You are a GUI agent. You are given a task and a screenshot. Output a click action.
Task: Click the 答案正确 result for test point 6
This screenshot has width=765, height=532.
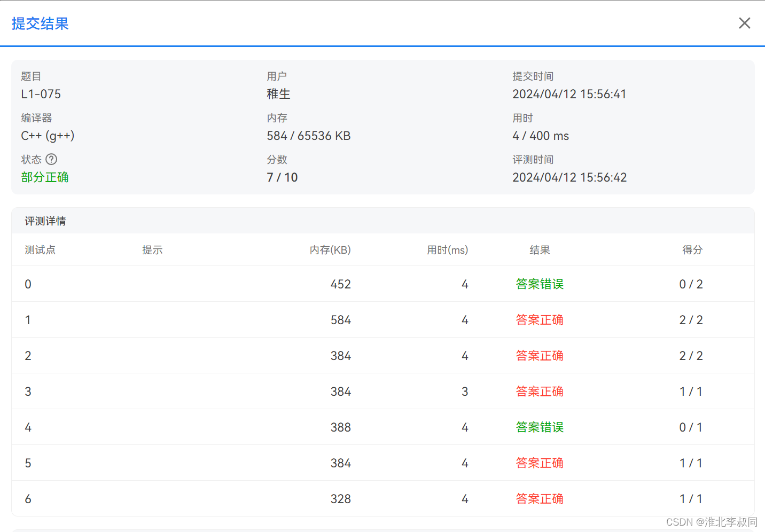(539, 498)
